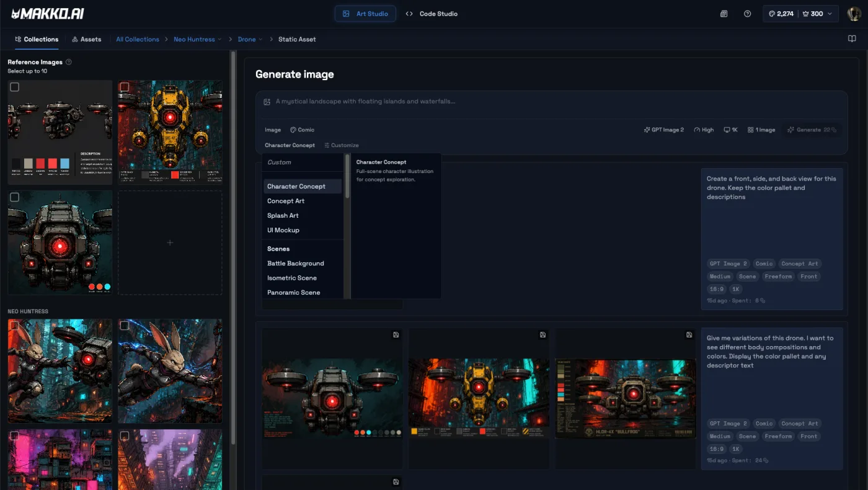
Task: Click inside the image prompt text field
Action: coord(552,102)
